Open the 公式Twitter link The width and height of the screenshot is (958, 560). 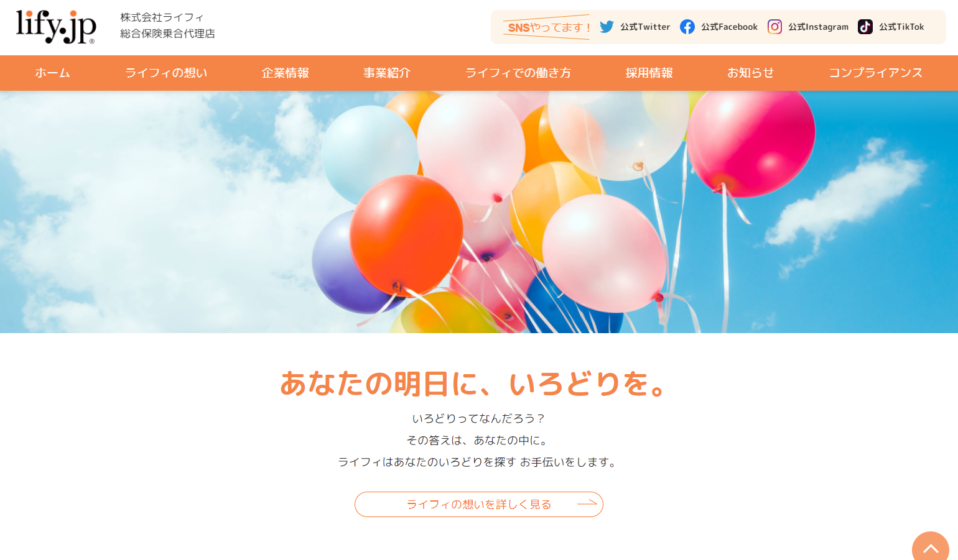tap(635, 27)
